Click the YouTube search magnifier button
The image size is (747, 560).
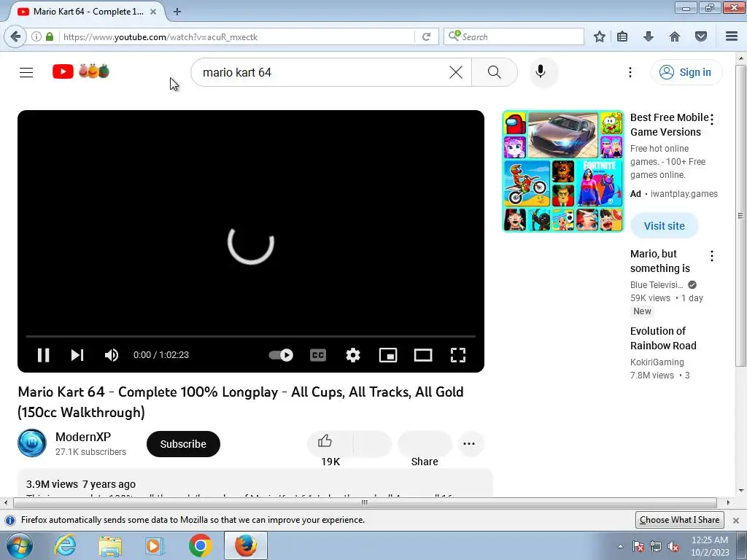pos(494,72)
